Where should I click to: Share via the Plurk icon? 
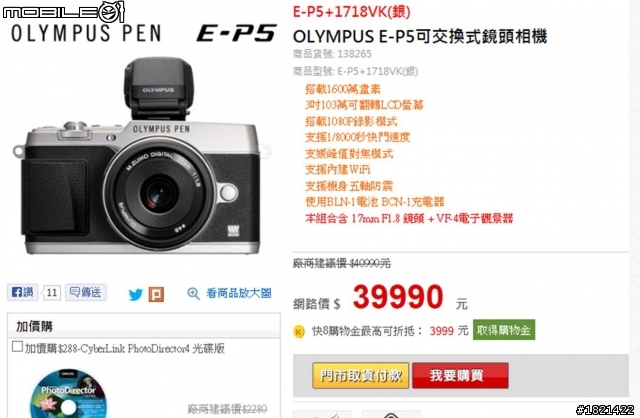pos(156,294)
